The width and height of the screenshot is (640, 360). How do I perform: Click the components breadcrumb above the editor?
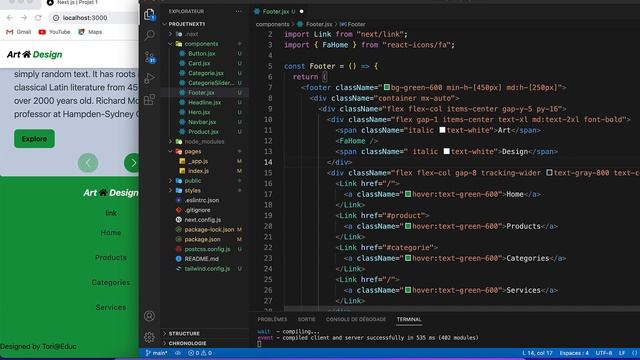click(273, 24)
